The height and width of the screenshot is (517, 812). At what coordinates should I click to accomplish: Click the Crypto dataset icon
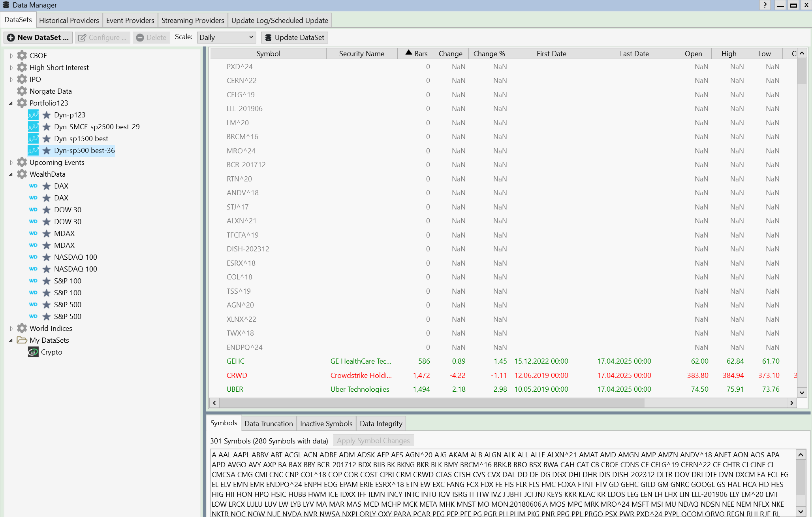pyautogui.click(x=33, y=352)
